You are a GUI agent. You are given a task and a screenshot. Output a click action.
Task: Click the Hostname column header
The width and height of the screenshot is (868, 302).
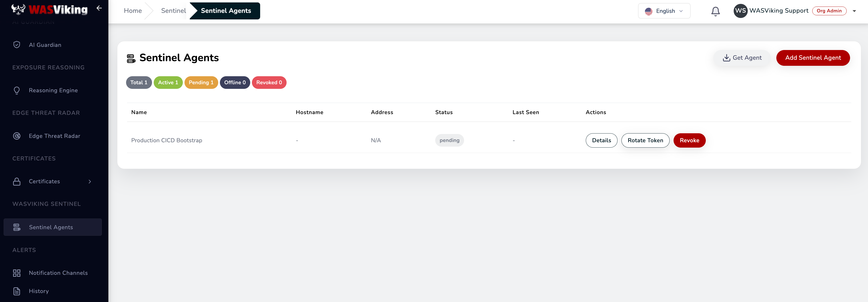coord(309,112)
